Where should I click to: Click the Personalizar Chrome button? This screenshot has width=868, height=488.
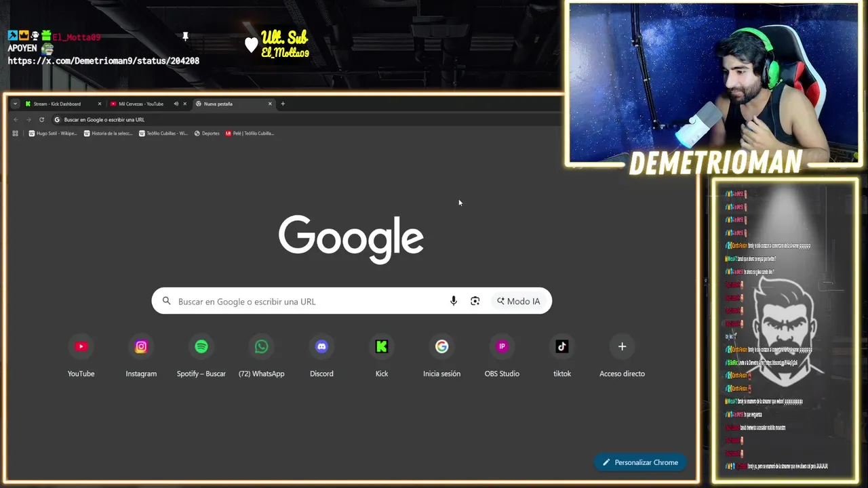[640, 462]
